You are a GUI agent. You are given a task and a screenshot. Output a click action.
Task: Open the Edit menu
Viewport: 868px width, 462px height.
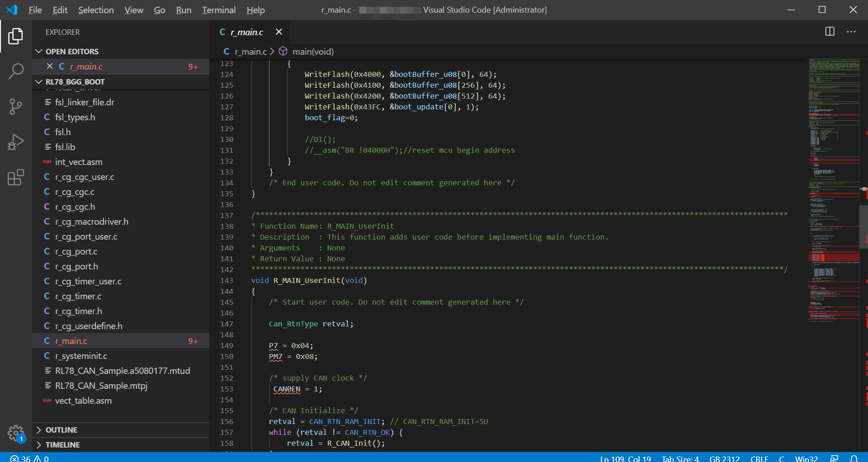(x=60, y=10)
